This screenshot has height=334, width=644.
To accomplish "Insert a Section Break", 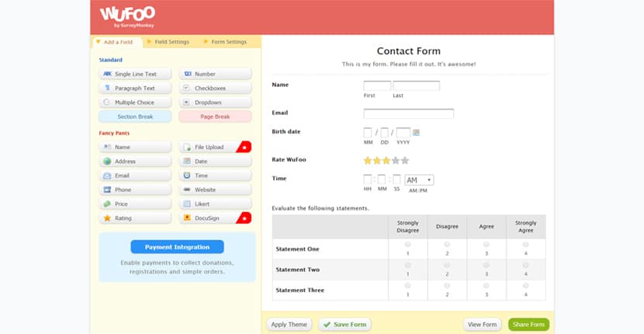I will pos(135,117).
